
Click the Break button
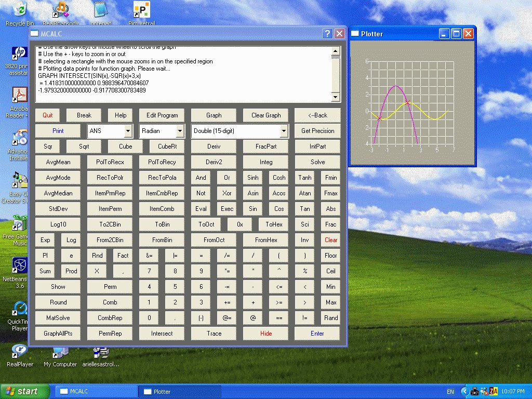coord(84,115)
